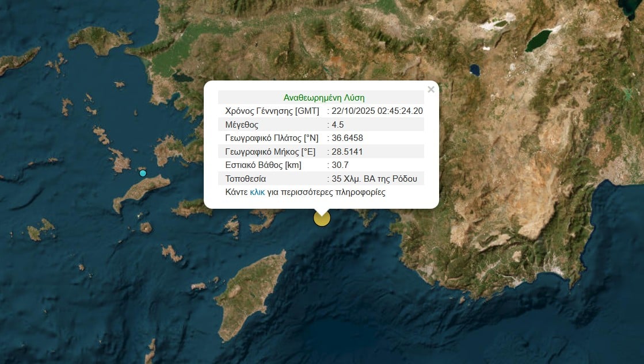Select the small cyan earthquake marker
644x364 pixels.
pos(143,173)
